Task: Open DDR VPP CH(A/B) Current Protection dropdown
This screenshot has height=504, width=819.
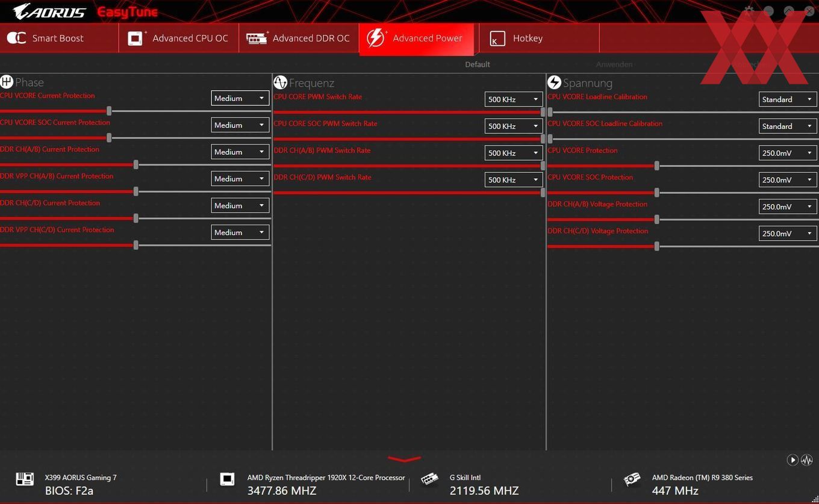Action: (x=240, y=179)
